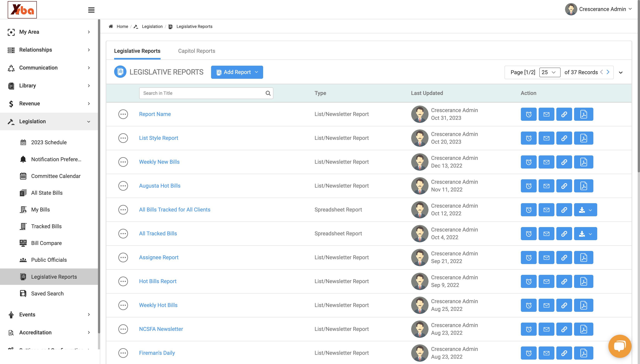This screenshot has height=364, width=640.
Task: Click the Xba logo
Action: (22, 10)
